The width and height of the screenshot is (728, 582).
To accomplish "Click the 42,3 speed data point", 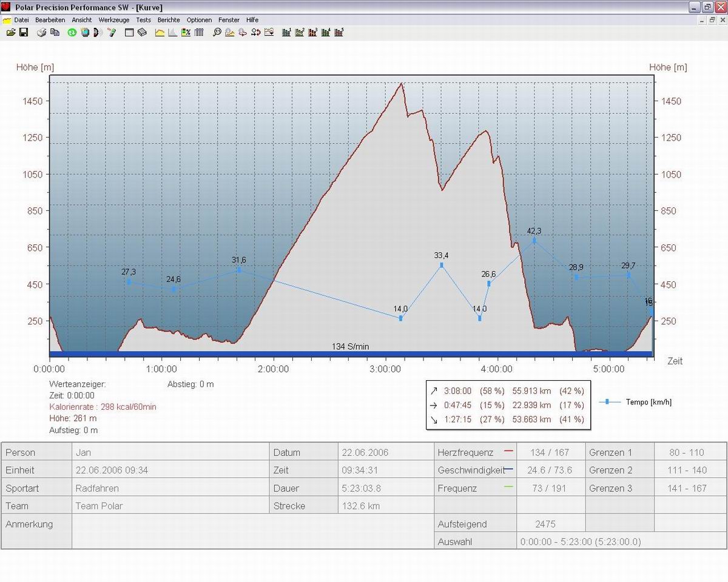I will (x=534, y=241).
